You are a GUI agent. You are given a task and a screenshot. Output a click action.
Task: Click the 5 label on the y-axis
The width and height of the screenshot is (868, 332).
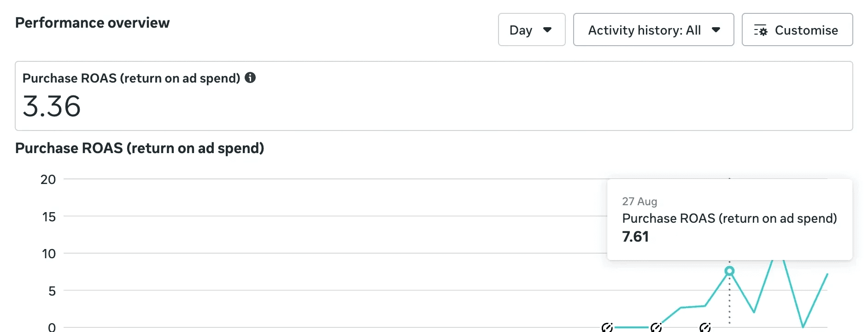point(52,291)
